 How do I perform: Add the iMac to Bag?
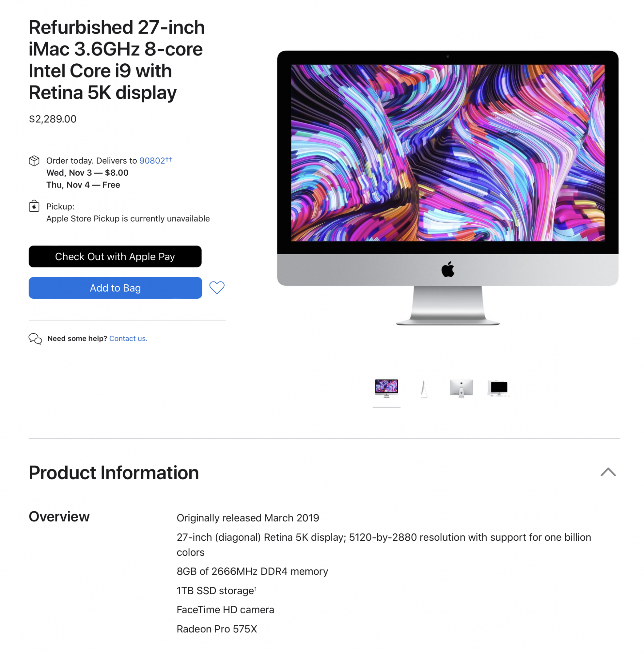pos(115,288)
